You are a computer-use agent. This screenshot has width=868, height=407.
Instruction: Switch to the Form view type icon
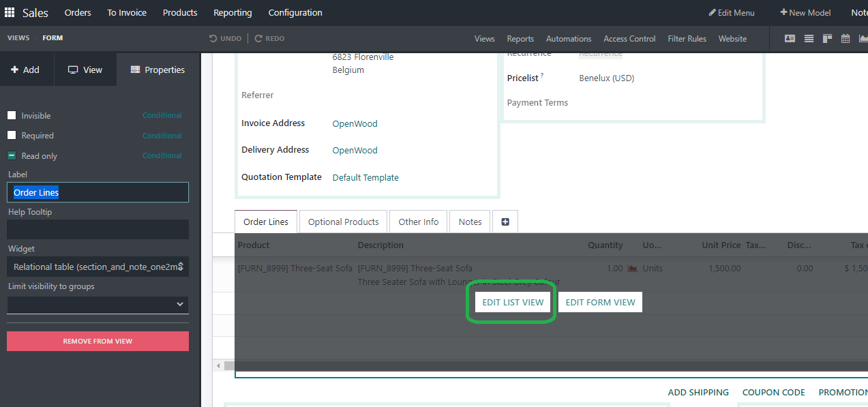click(790, 39)
